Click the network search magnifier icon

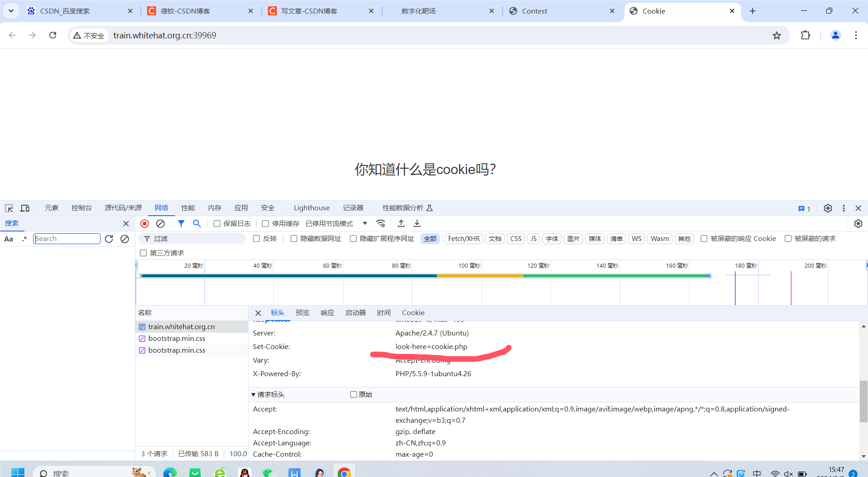coord(197,223)
